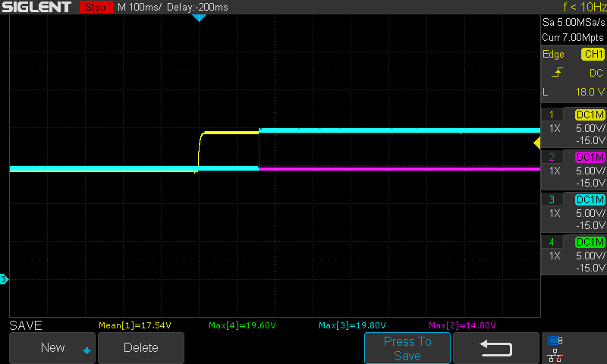Click the channel 4 DC1M coupling badge
607x364 pixels.
coord(590,243)
